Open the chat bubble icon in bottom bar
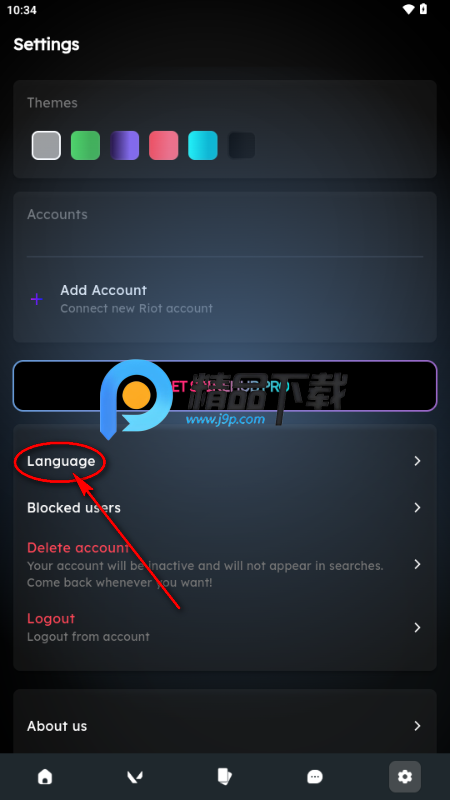450x800 pixels. point(315,777)
